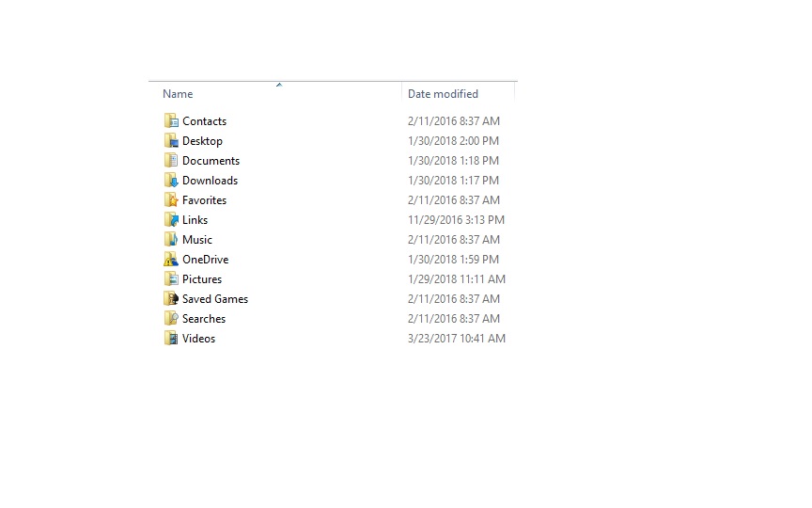Viewport: 812px width, 508px height.
Task: Click Links' date 11/29/2016 3:13 PM
Action: point(456,220)
